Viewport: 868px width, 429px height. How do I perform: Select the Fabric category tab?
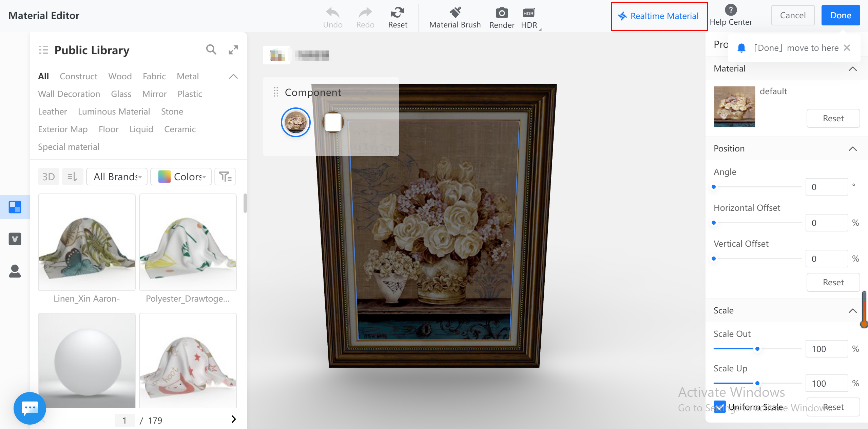point(154,76)
